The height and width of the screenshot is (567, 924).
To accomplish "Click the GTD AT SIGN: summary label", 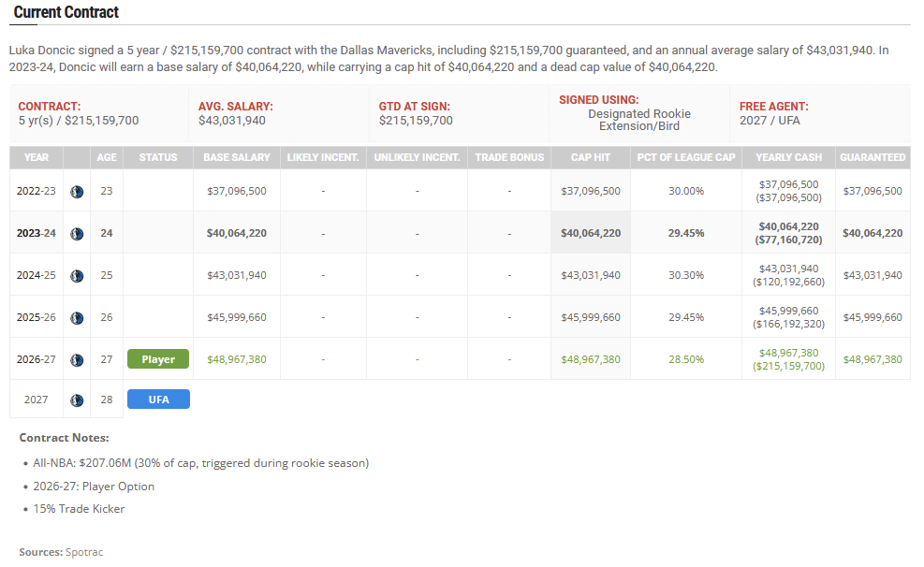I will click(415, 107).
